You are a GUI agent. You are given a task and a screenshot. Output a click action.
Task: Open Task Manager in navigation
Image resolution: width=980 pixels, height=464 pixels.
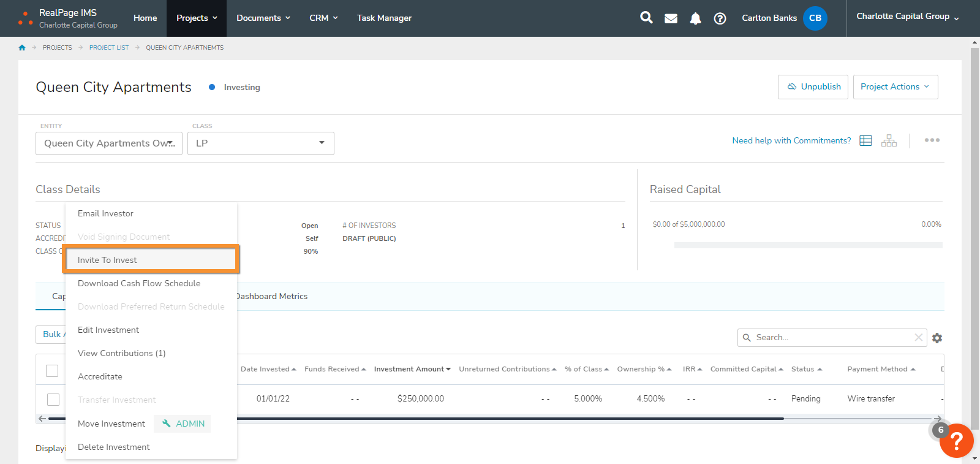tap(384, 18)
